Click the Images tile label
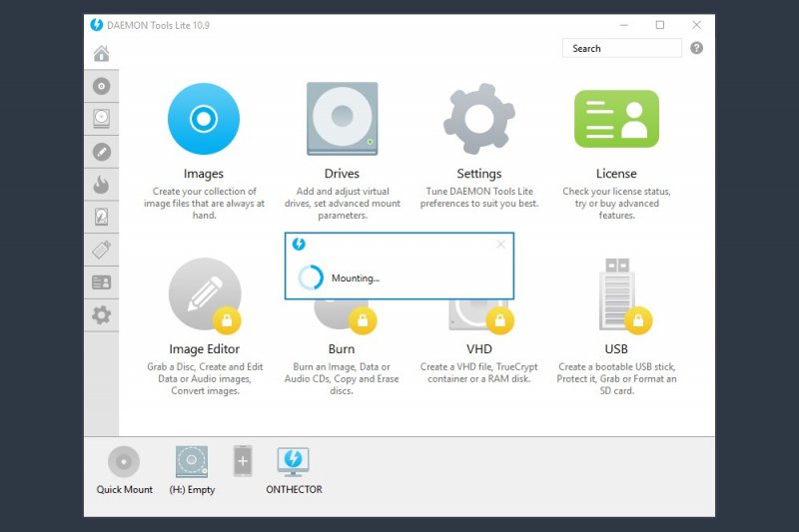This screenshot has height=532, width=799. click(x=204, y=174)
